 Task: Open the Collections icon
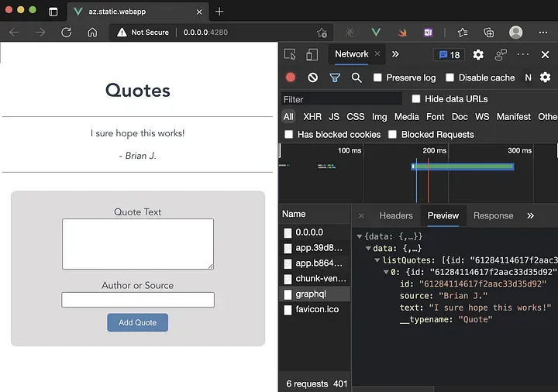tap(488, 33)
